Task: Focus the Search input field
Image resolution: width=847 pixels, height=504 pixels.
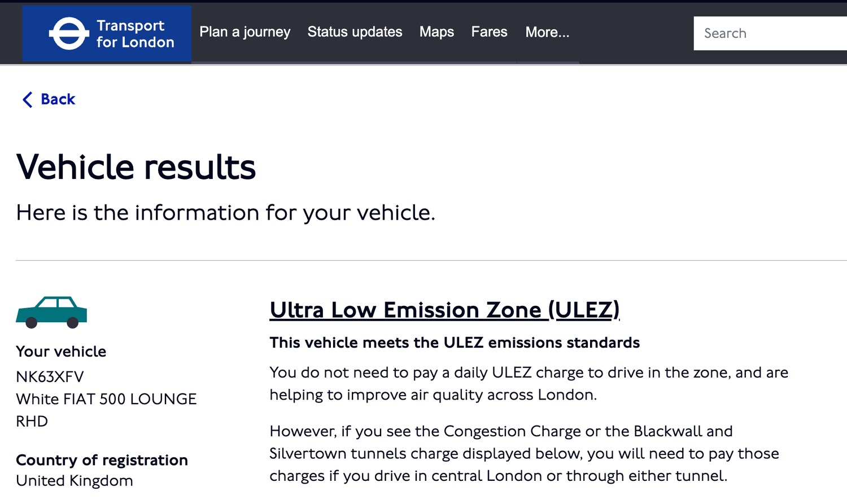Action: click(768, 33)
